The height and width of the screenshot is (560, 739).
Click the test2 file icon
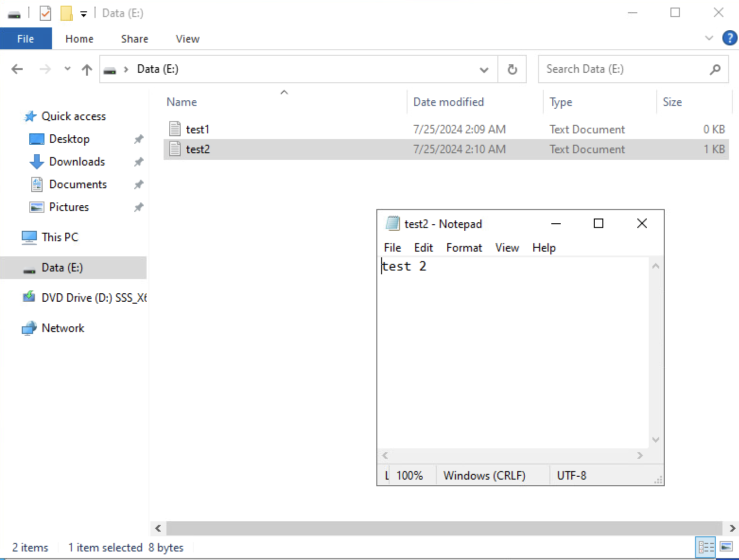click(175, 149)
